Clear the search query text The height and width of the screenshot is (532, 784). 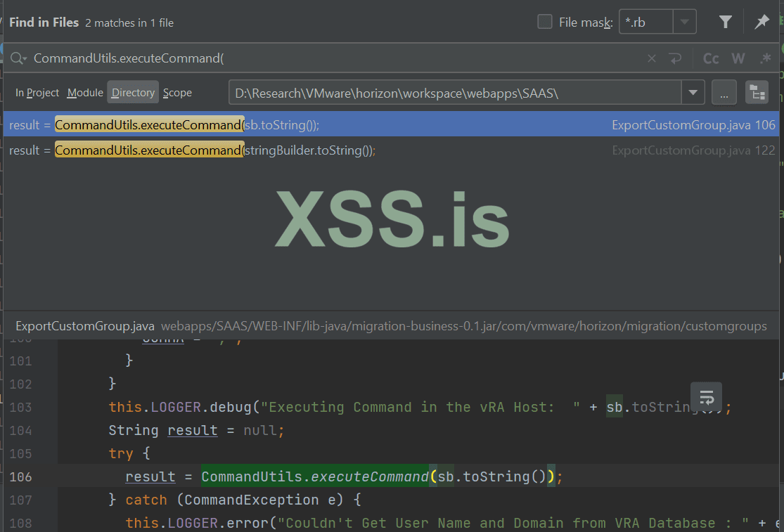[x=652, y=58]
